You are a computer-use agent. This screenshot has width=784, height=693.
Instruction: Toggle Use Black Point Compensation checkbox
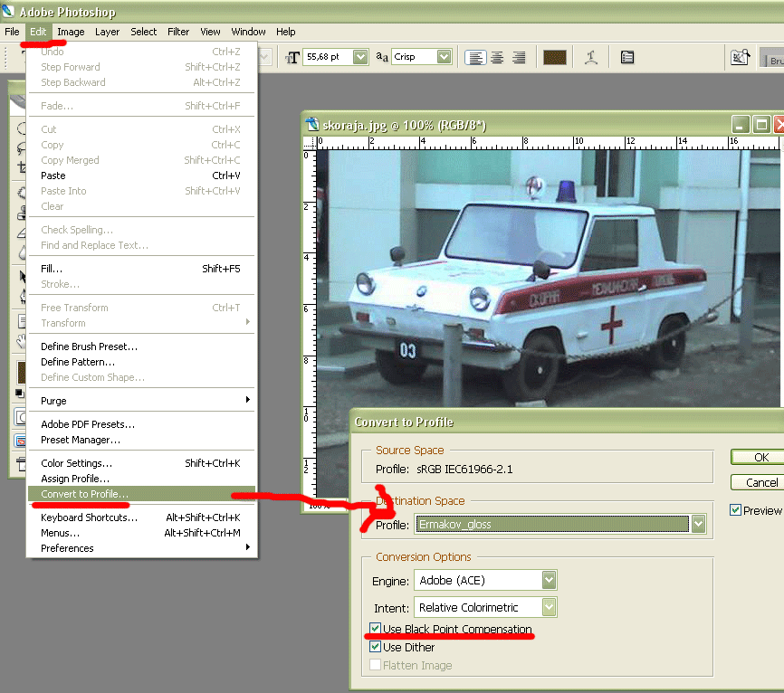[375, 628]
